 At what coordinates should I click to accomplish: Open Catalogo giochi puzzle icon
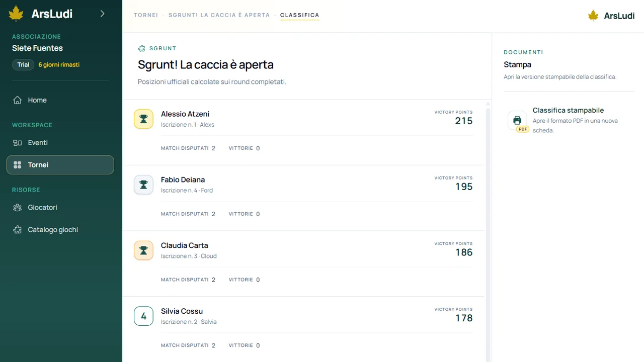[x=18, y=230]
